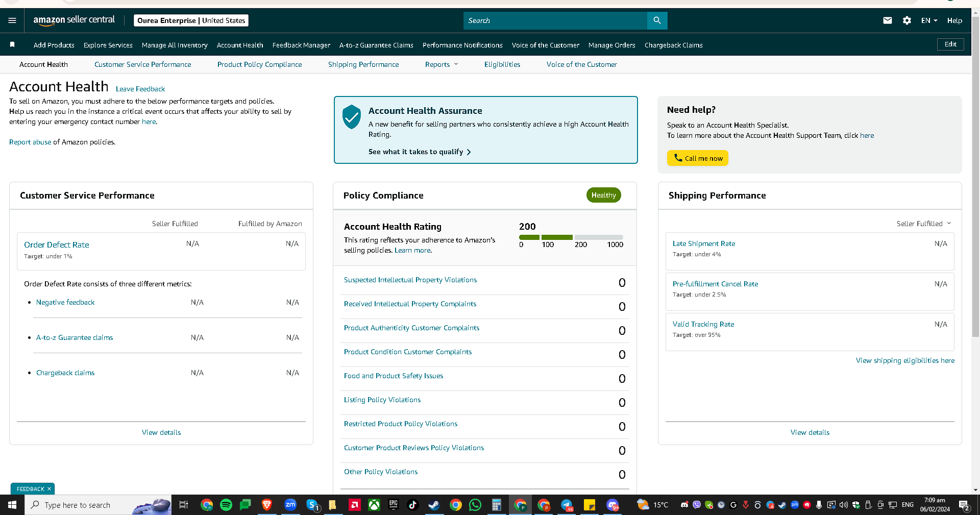Click the Help link in header

coord(954,20)
